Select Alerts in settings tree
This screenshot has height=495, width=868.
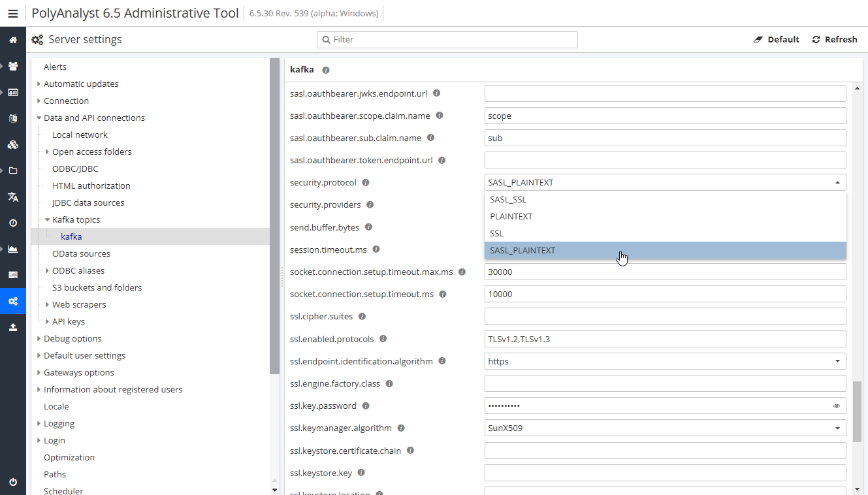pyautogui.click(x=55, y=67)
